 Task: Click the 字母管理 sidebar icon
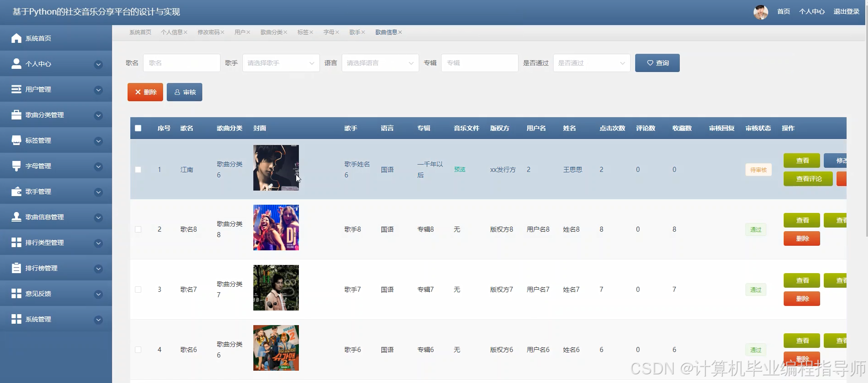click(16, 166)
